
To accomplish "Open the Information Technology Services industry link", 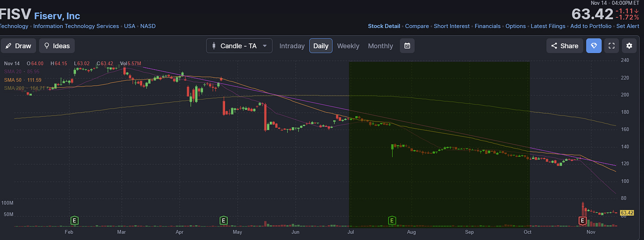I will pos(76,26).
